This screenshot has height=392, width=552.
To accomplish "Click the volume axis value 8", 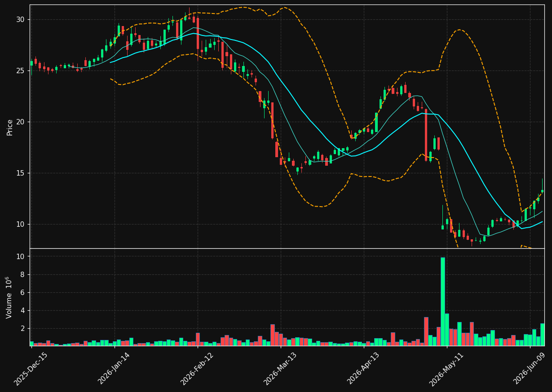I will pos(23,275).
